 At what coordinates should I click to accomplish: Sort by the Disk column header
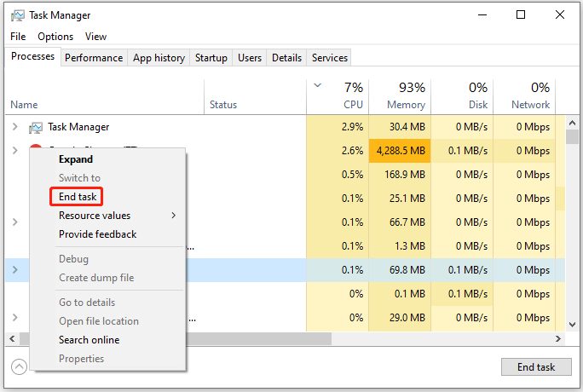coord(462,96)
